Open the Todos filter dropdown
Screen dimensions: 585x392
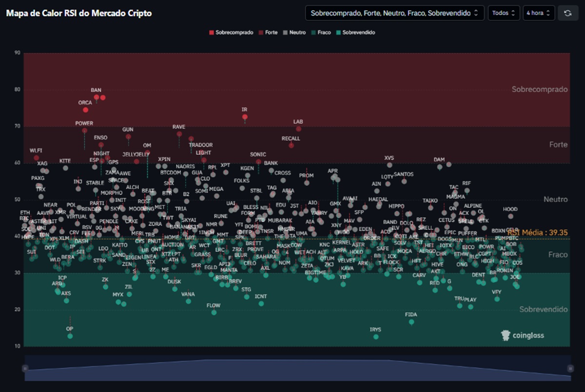[504, 13]
